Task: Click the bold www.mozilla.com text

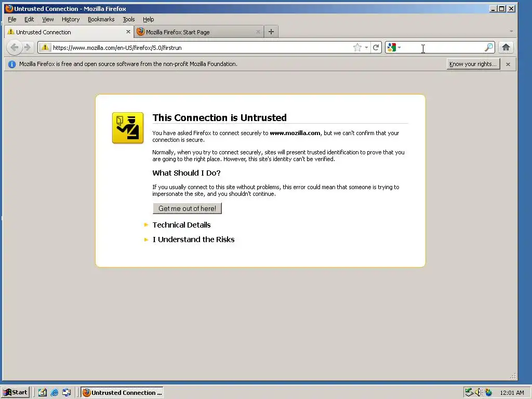Action: 295,133
